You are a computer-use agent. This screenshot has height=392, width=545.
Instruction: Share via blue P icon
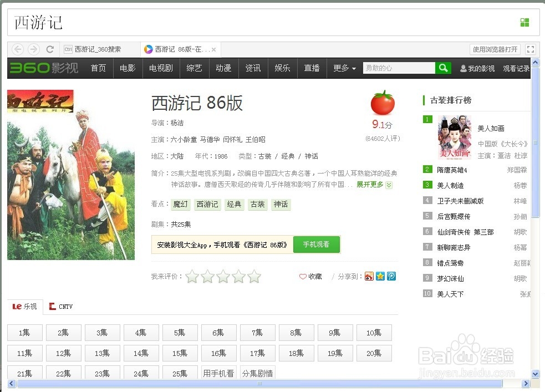[x=391, y=276]
